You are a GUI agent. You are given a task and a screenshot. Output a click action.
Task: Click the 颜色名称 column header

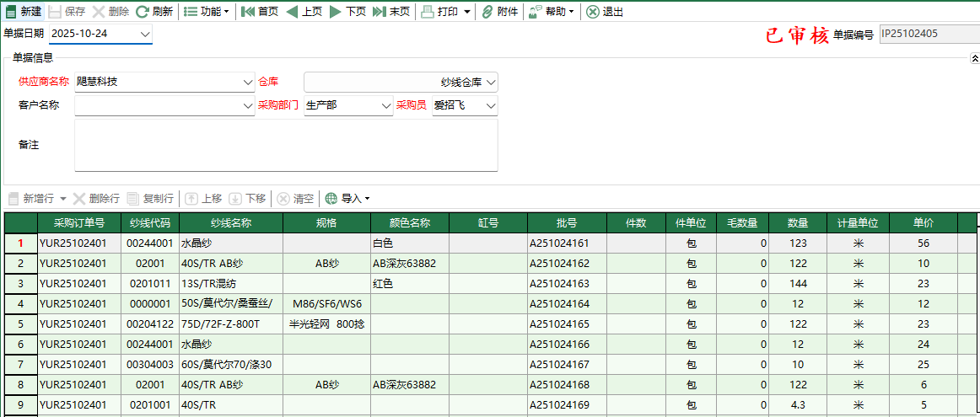point(410,223)
